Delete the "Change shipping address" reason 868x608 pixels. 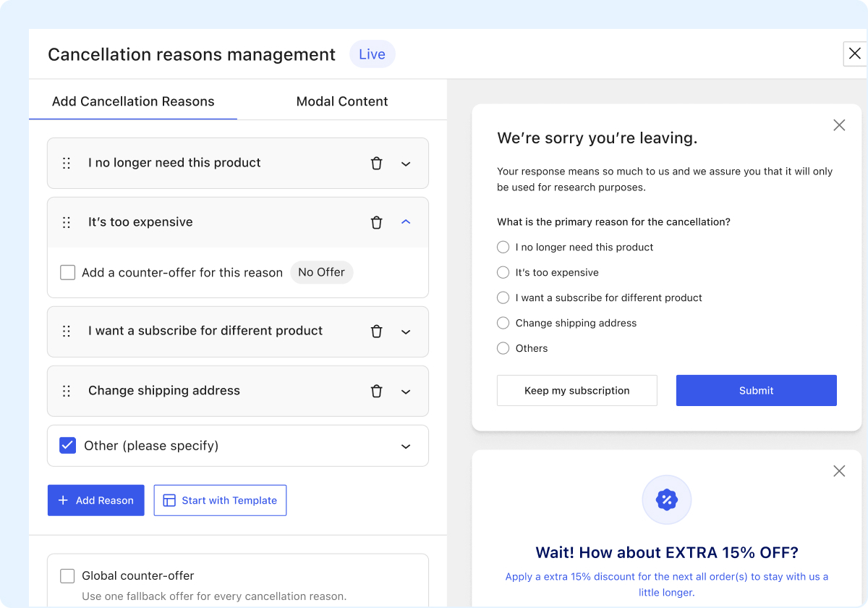pos(376,391)
